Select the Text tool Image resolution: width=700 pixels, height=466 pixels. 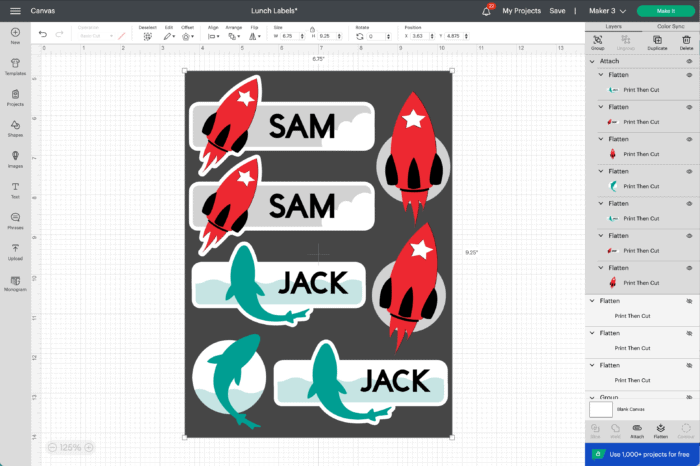click(15, 188)
